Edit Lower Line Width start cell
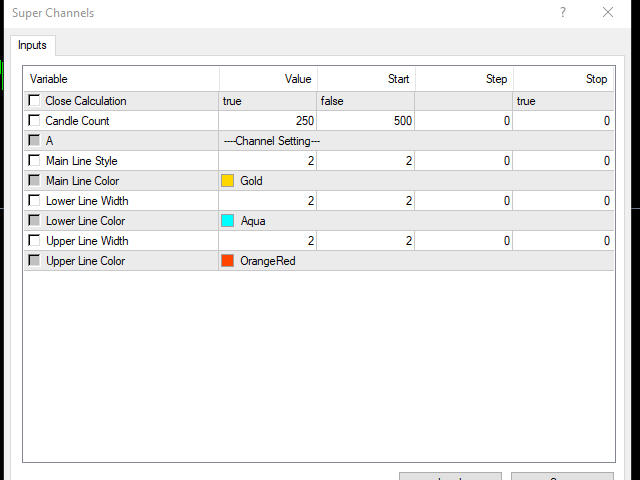640x480 pixels. 366,201
